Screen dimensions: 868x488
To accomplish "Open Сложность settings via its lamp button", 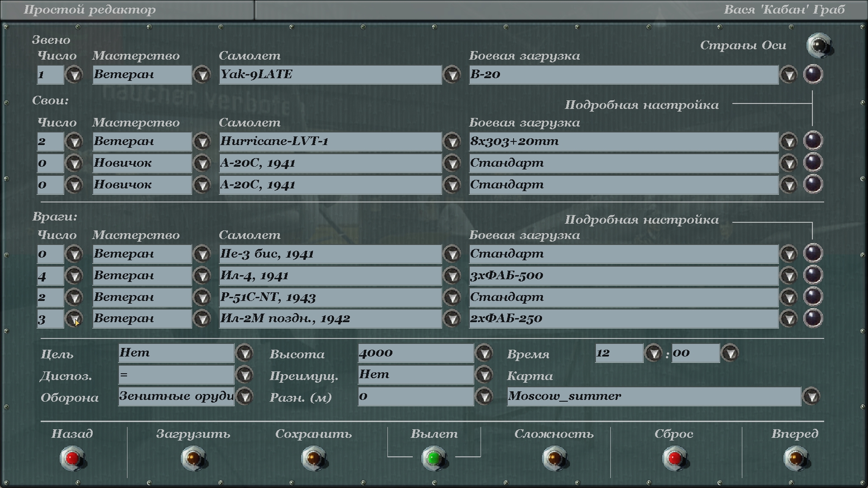I will [x=554, y=458].
